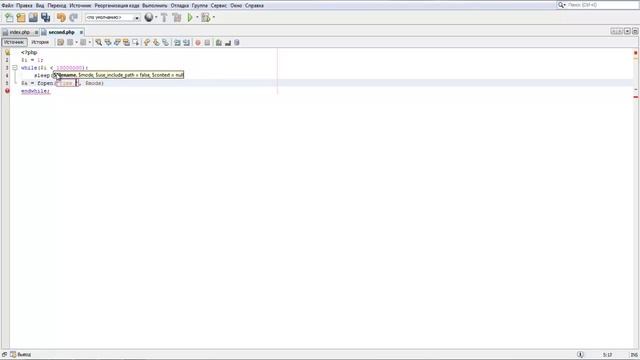The image size is (640, 360).
Task: Click the Debug Project icon
Action: tap(206, 18)
